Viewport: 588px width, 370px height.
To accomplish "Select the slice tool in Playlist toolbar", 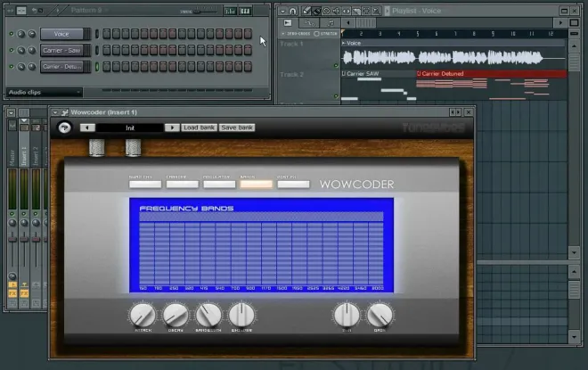I will point(356,12).
